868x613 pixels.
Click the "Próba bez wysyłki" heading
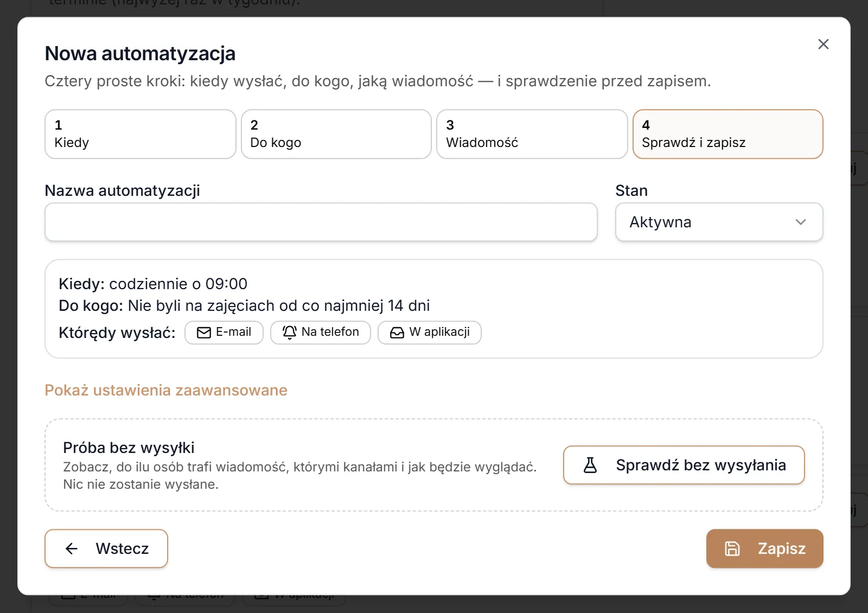(129, 448)
